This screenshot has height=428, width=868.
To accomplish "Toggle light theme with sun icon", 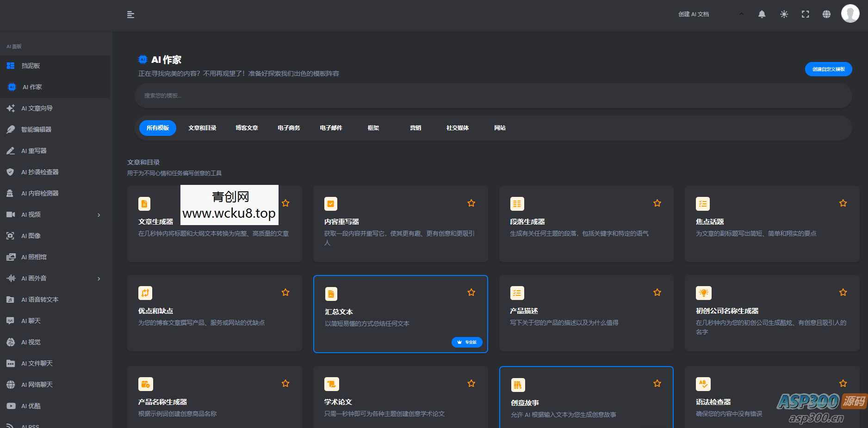I will pos(784,14).
